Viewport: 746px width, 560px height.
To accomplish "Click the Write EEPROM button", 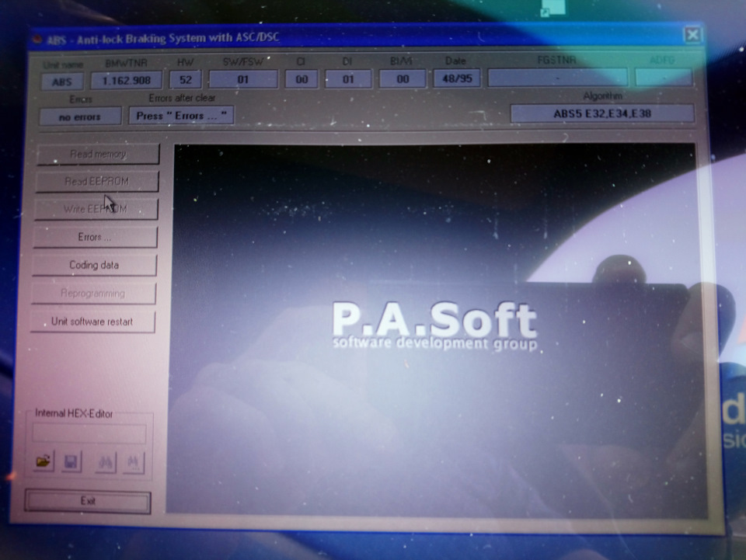I will 96,209.
